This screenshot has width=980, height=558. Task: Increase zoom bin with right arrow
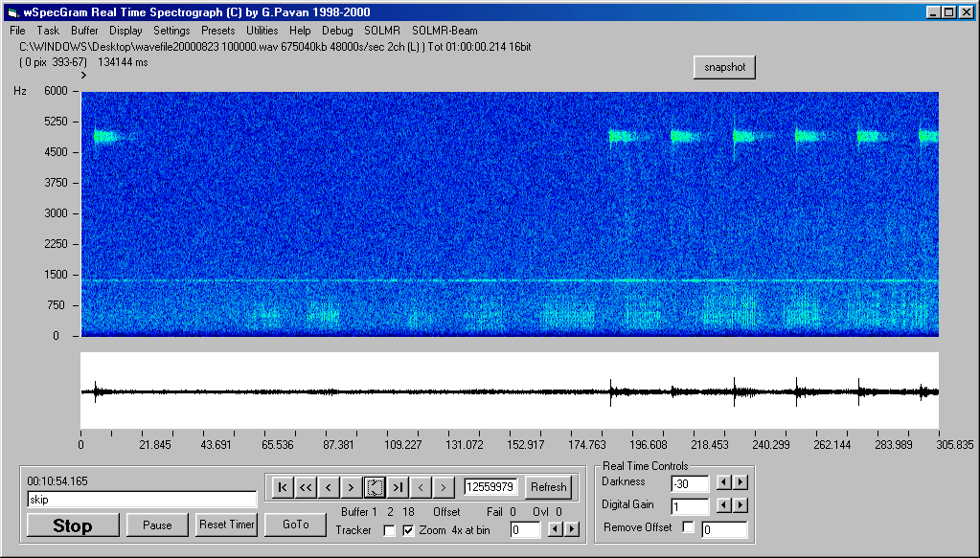click(x=572, y=529)
